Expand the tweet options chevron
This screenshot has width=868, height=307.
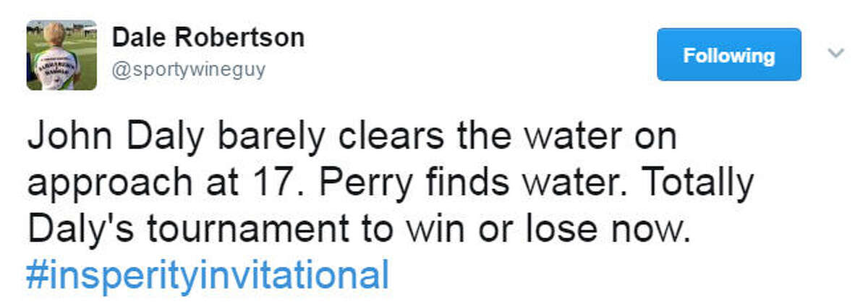tap(835, 53)
